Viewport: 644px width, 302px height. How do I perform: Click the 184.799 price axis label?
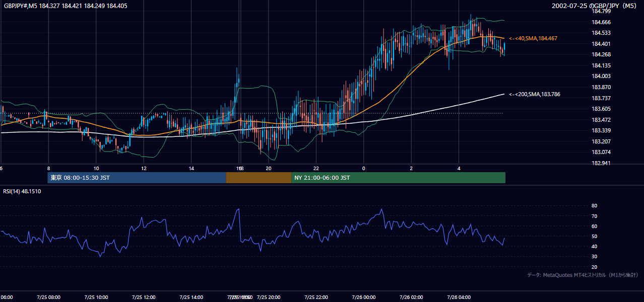[600, 11]
